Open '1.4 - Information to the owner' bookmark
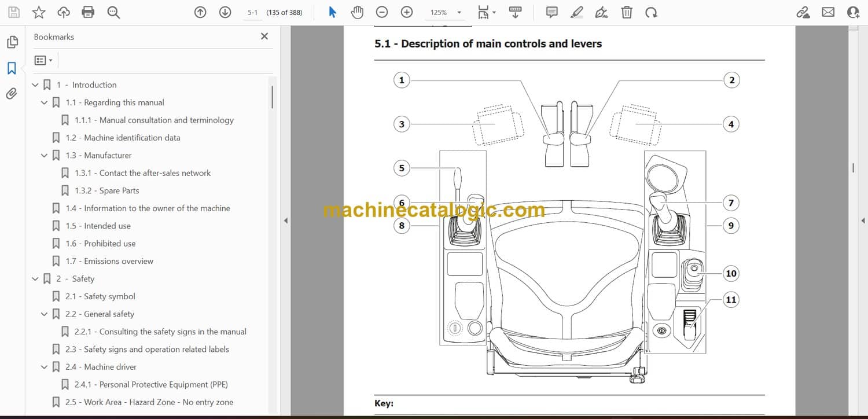868x419 pixels. point(148,208)
